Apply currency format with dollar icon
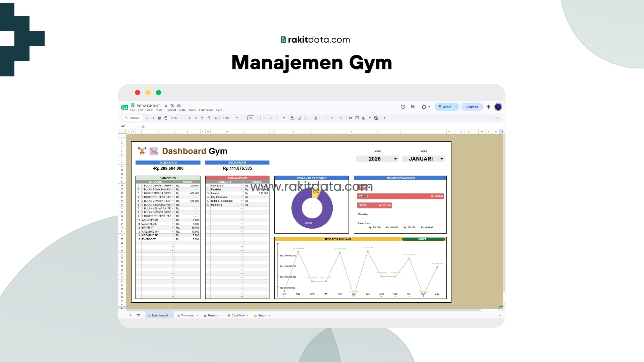 [x=189, y=118]
